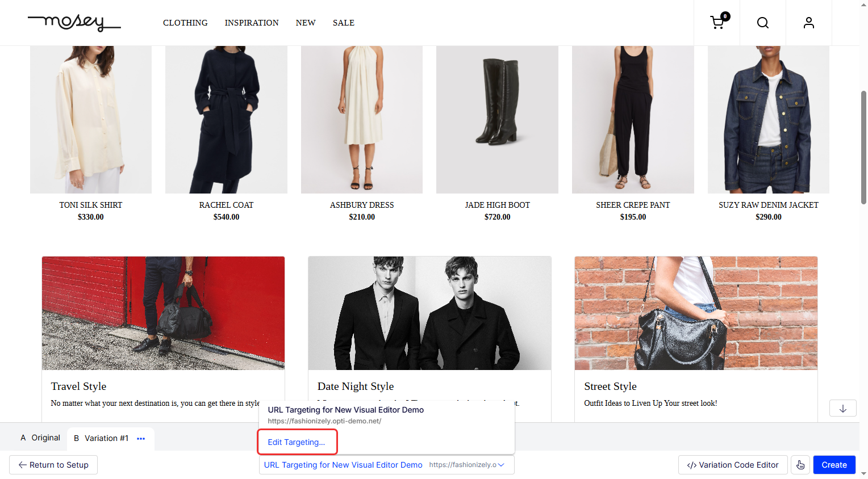Toggle the interactive mode hand-pointer icon

click(800, 465)
